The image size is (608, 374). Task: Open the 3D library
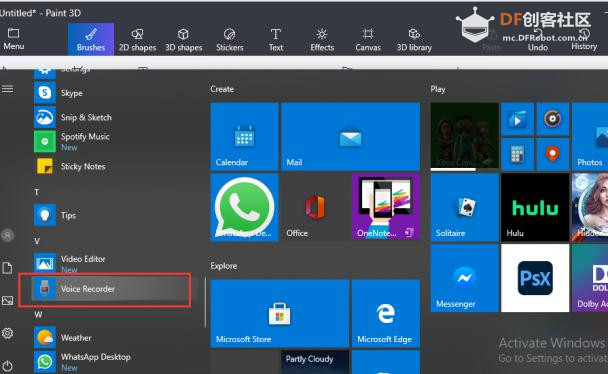click(x=414, y=39)
